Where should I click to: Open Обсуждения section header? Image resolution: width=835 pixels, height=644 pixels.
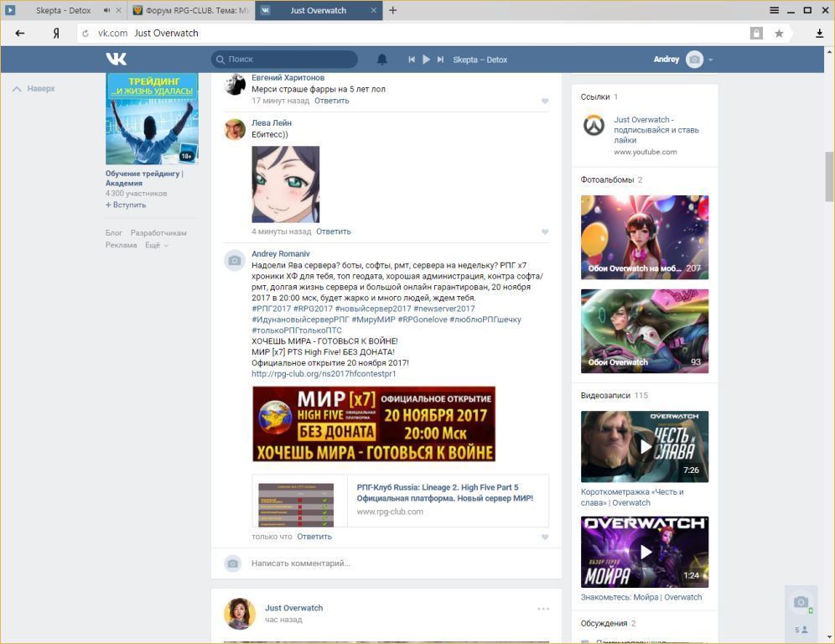pos(604,623)
